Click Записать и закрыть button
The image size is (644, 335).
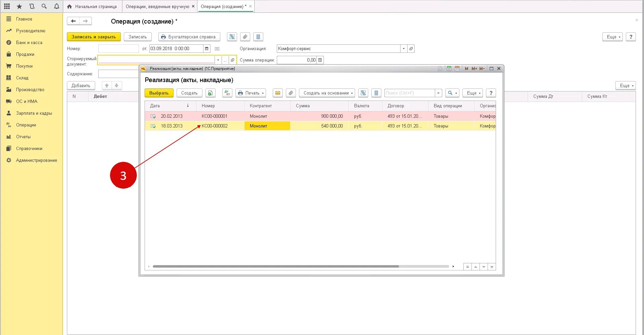[x=93, y=37]
